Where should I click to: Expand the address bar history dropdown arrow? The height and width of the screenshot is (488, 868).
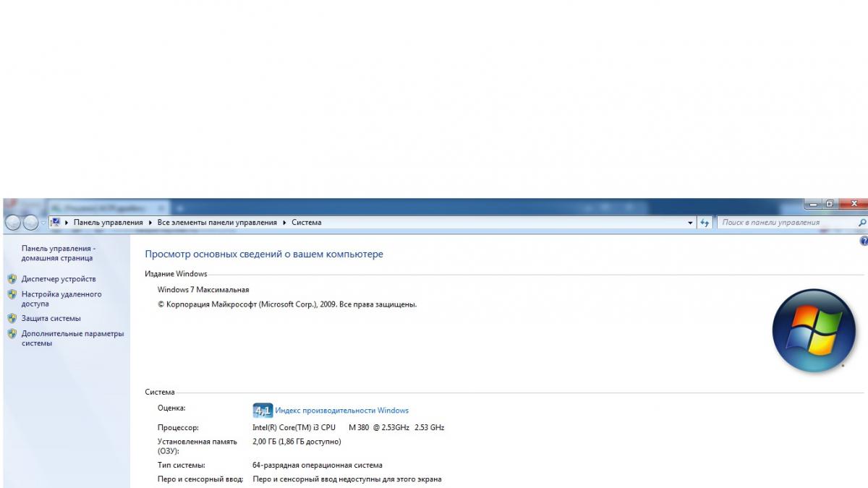coord(690,223)
